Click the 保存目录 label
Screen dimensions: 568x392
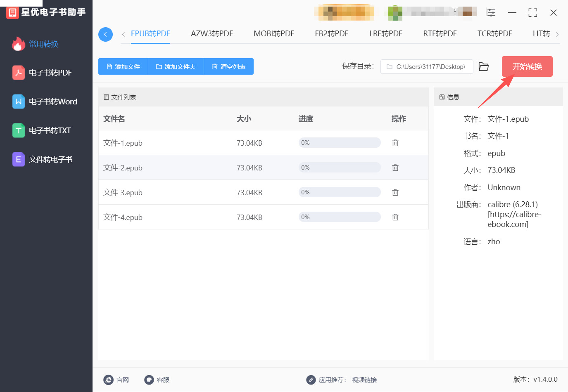pyautogui.click(x=358, y=66)
